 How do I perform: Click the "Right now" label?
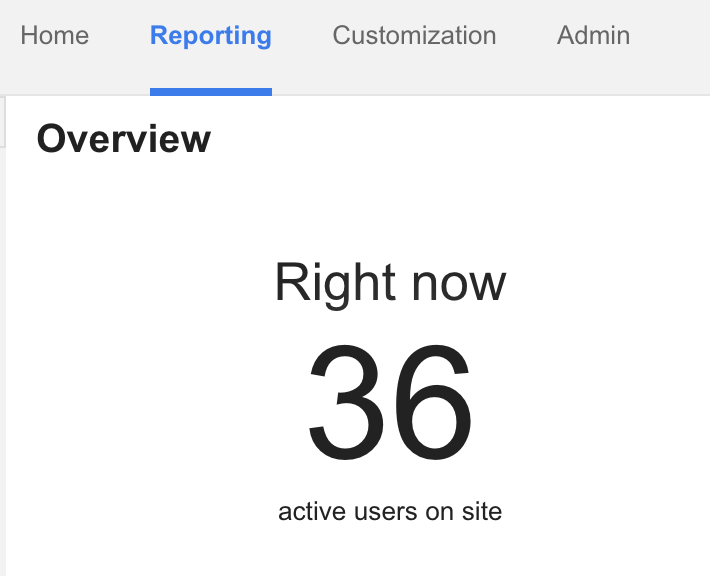coord(390,283)
